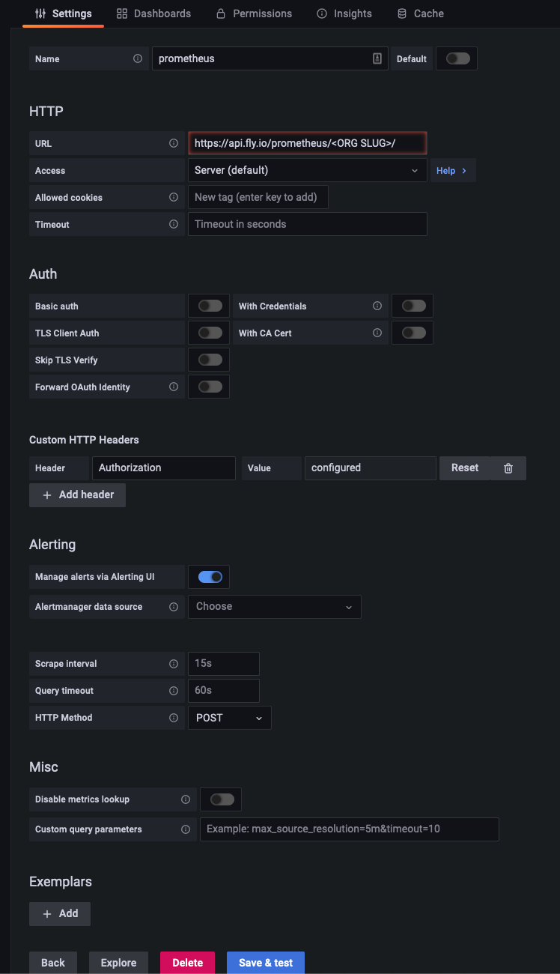Image resolution: width=560 pixels, height=974 pixels.
Task: Click the configured header Value field
Action: coord(371,468)
